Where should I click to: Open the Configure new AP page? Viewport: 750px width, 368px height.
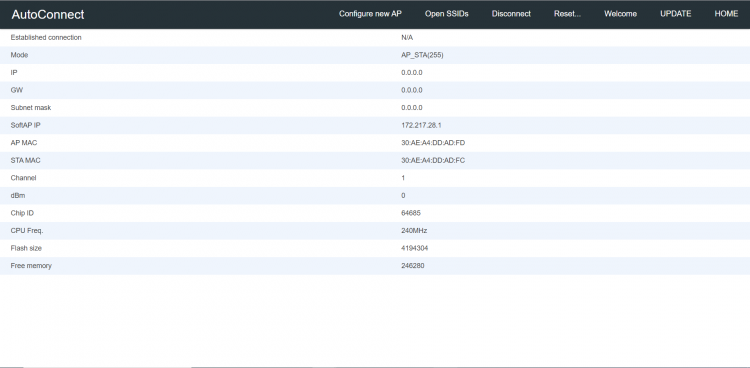click(x=370, y=14)
